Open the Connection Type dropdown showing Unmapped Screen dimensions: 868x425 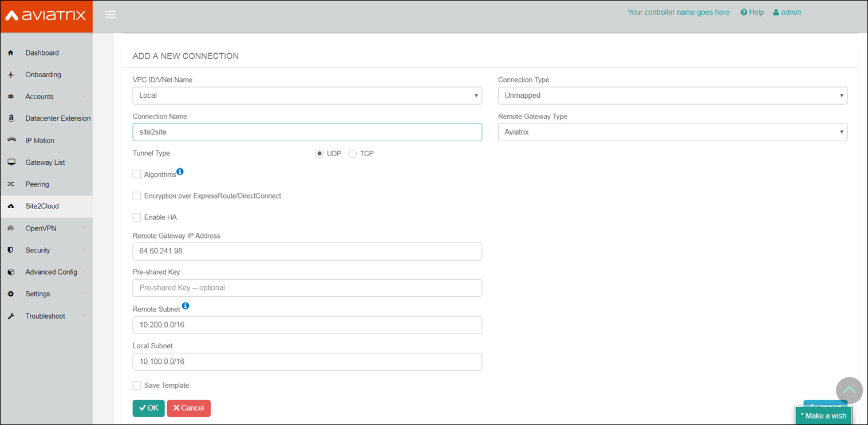pos(672,96)
